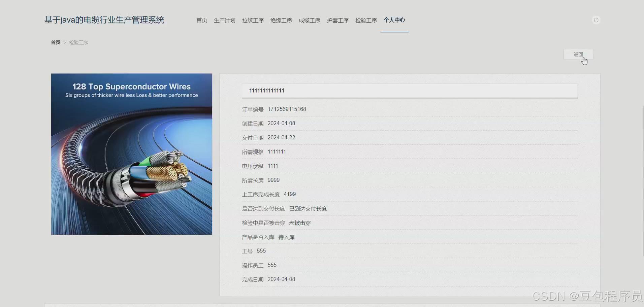Click the 创建日期 date value 2024-04-08

pyautogui.click(x=281, y=123)
